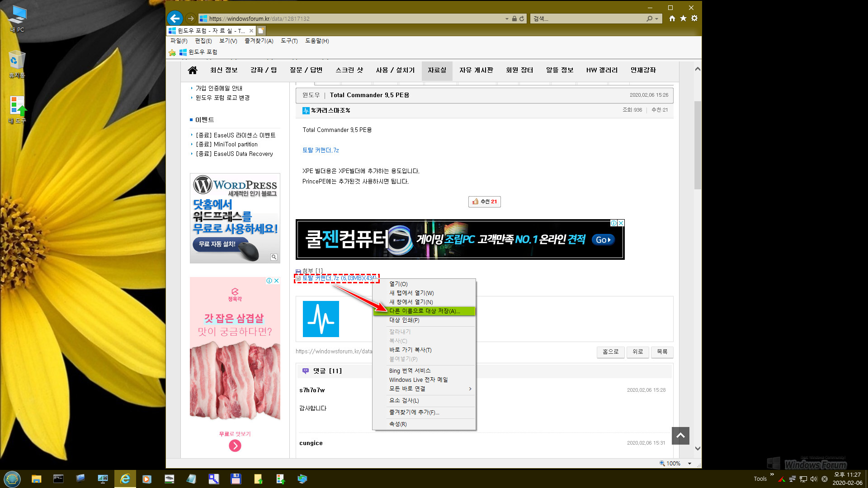Open the 도구(T) menu
Screen dimensions: 868x488
289,41
